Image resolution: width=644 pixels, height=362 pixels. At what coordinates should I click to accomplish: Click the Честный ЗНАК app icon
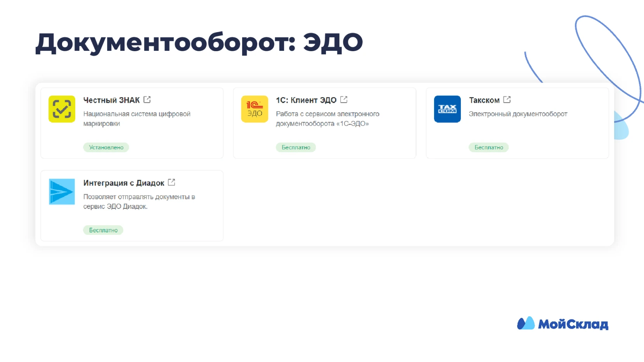pyautogui.click(x=62, y=109)
